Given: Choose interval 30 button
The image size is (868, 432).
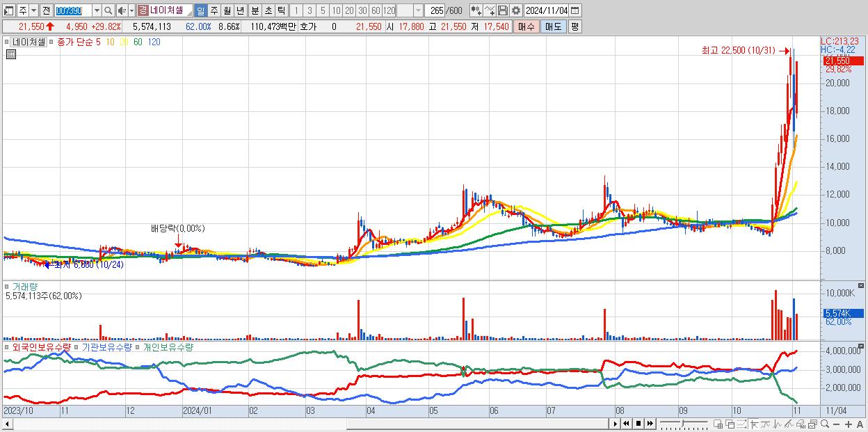Looking at the screenshot, I should 362,11.
